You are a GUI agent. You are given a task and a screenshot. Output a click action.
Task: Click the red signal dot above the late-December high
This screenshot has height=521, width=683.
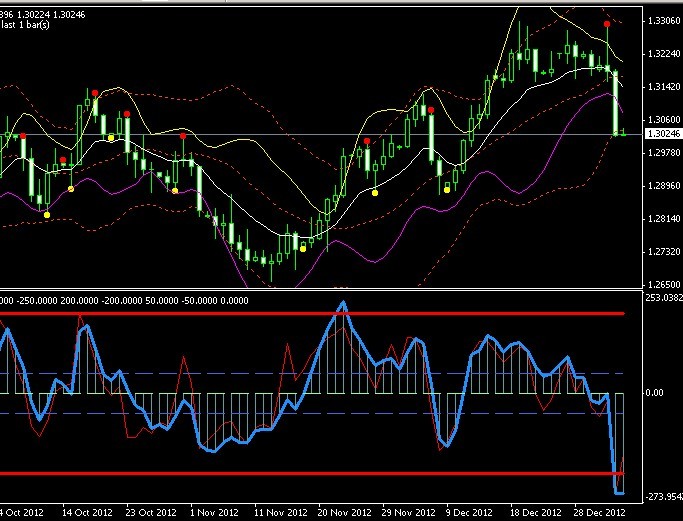(607, 23)
